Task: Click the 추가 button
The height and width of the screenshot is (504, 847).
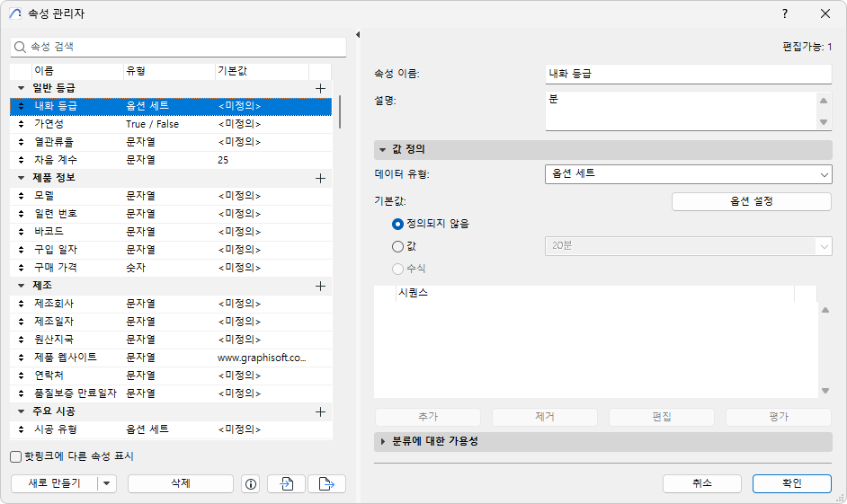Action: pos(428,417)
